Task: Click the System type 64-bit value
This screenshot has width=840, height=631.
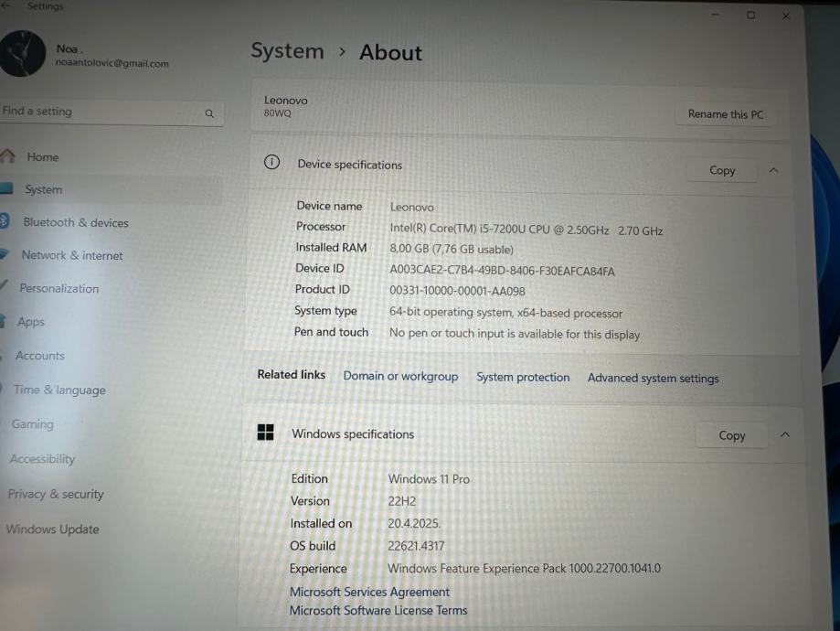Action: [x=505, y=313]
